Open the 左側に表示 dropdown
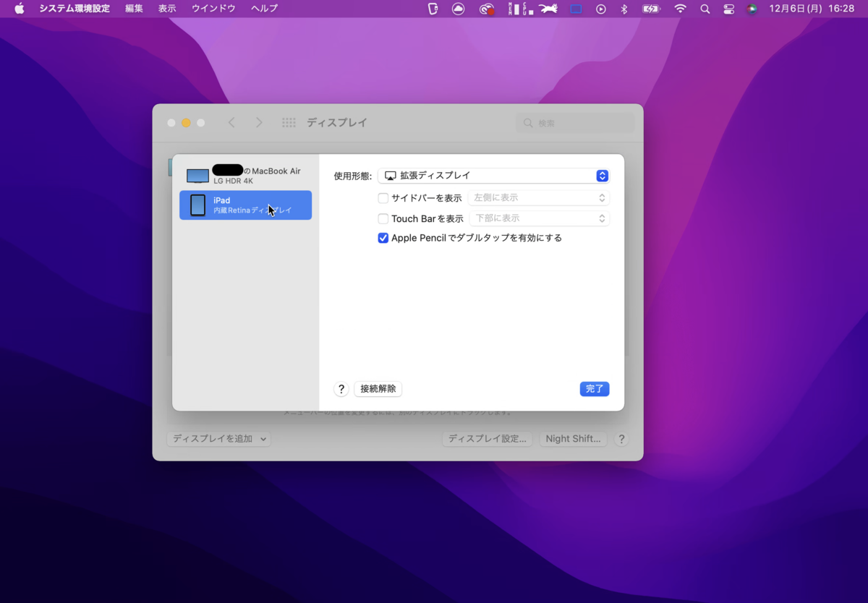The height and width of the screenshot is (603, 868). (x=539, y=197)
